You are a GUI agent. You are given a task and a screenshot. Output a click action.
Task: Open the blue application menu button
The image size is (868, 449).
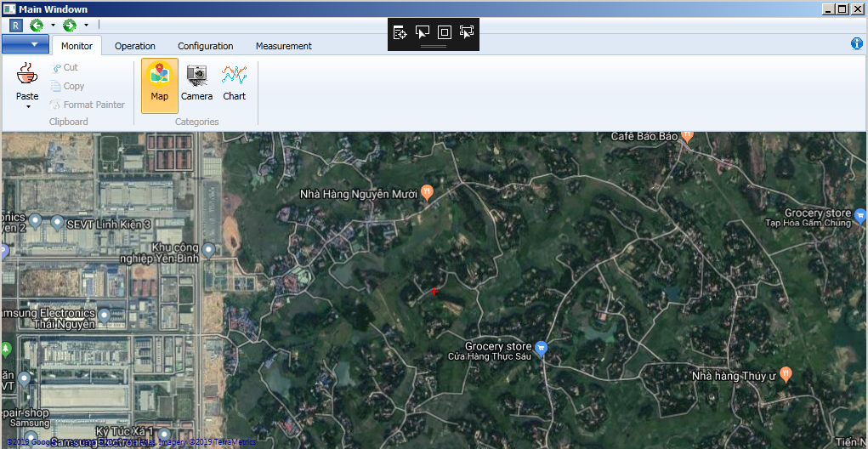pyautogui.click(x=25, y=44)
